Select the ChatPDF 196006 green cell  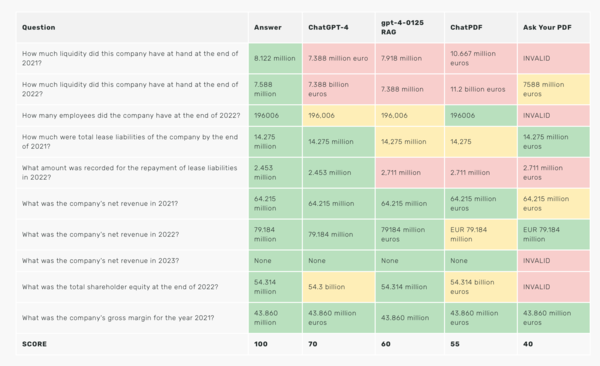[481, 116]
